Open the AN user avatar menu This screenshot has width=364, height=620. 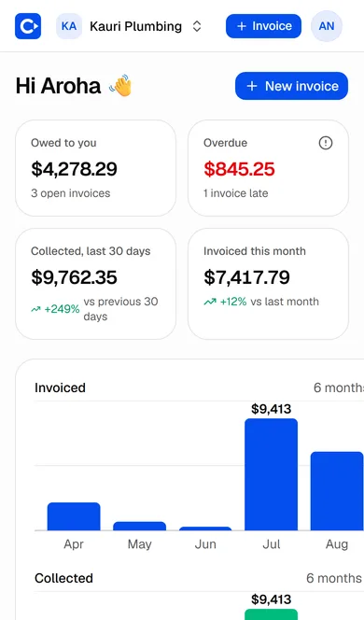[327, 26]
